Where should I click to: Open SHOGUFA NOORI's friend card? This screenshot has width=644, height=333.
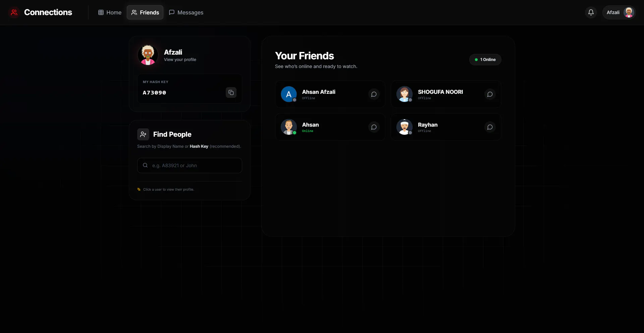tap(446, 94)
